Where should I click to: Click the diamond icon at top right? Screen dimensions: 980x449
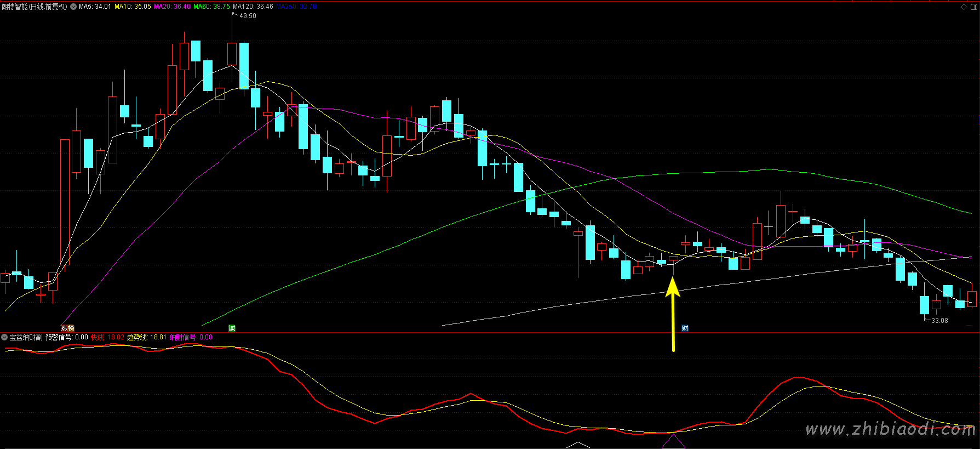(964, 7)
